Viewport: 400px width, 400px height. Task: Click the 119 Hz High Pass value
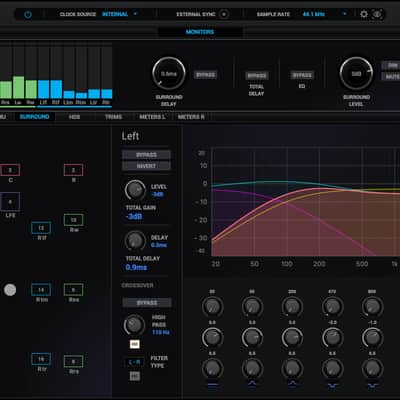click(x=161, y=332)
